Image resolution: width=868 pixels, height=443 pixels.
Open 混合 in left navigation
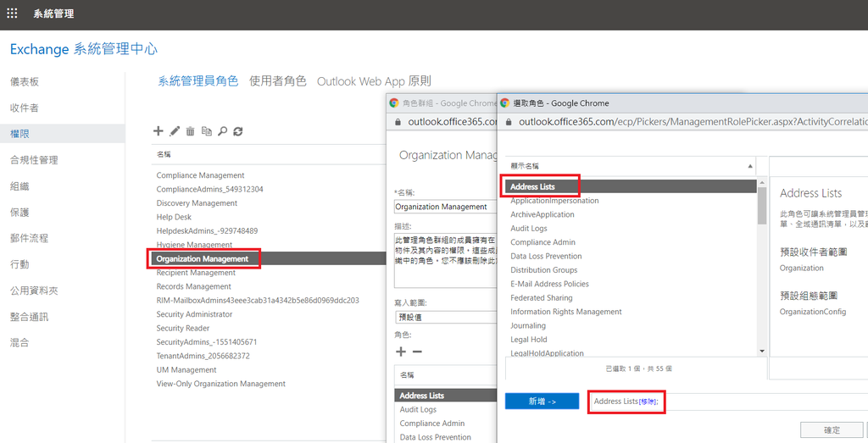(20, 343)
